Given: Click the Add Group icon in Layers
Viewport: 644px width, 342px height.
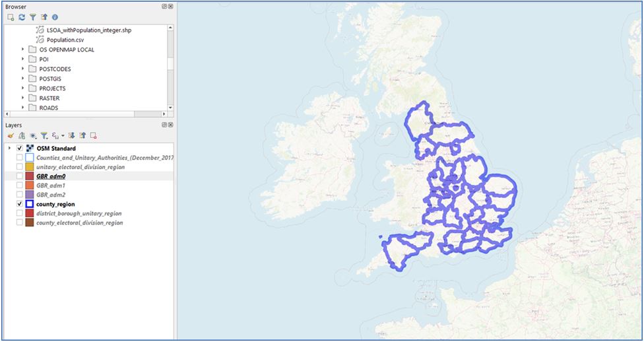Looking at the screenshot, I should (22, 135).
